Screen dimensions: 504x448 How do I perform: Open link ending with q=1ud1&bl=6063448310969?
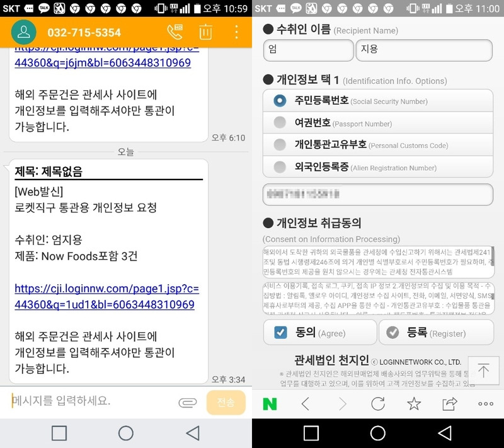tap(106, 296)
